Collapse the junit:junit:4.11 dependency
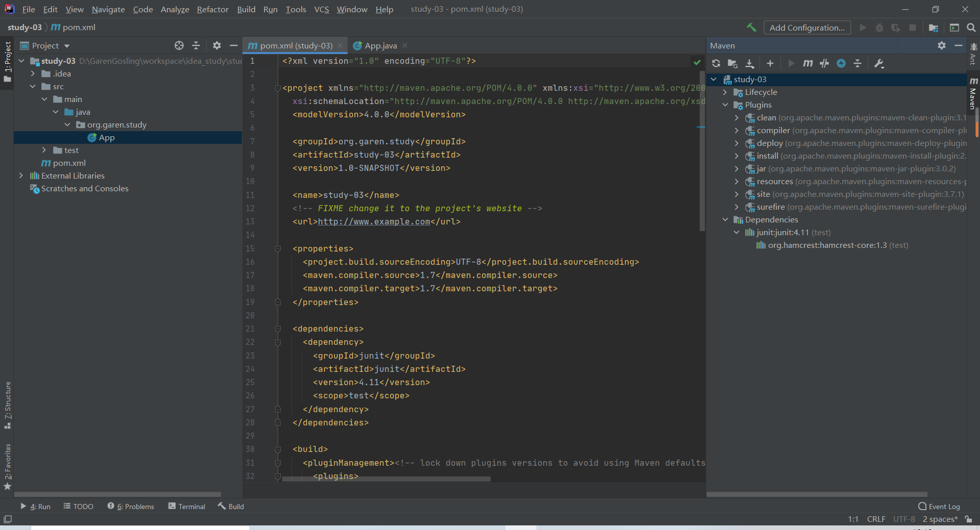 coord(737,232)
